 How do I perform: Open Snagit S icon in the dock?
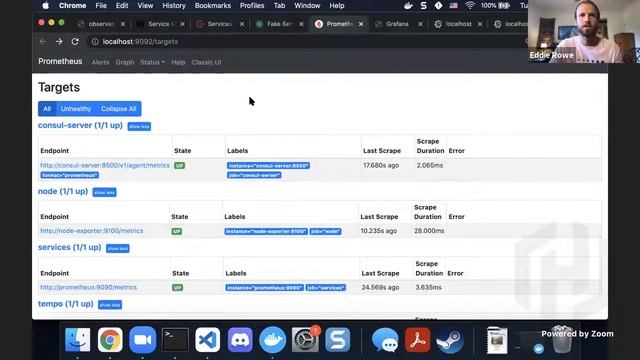(x=338, y=340)
